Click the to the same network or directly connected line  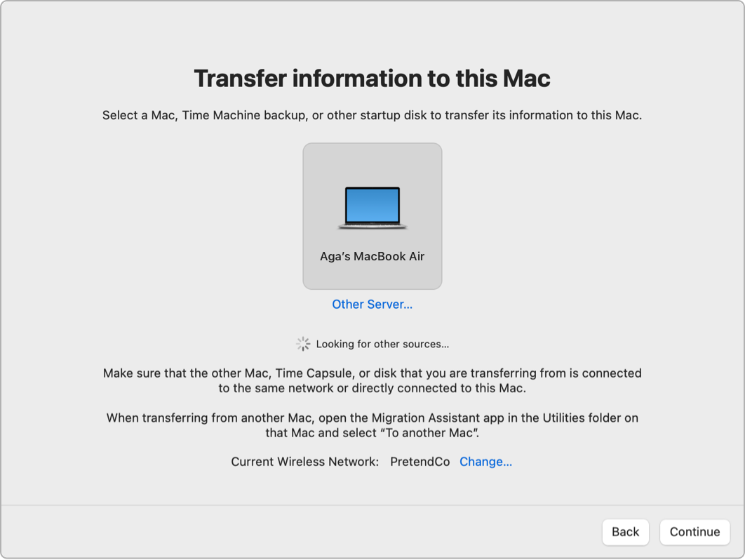tap(372, 388)
